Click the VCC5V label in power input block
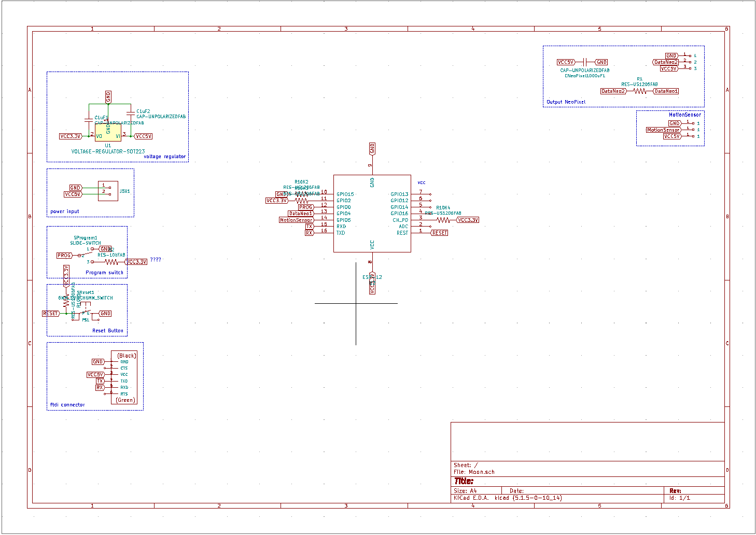The height and width of the screenshot is (535, 756). pyautogui.click(x=73, y=194)
